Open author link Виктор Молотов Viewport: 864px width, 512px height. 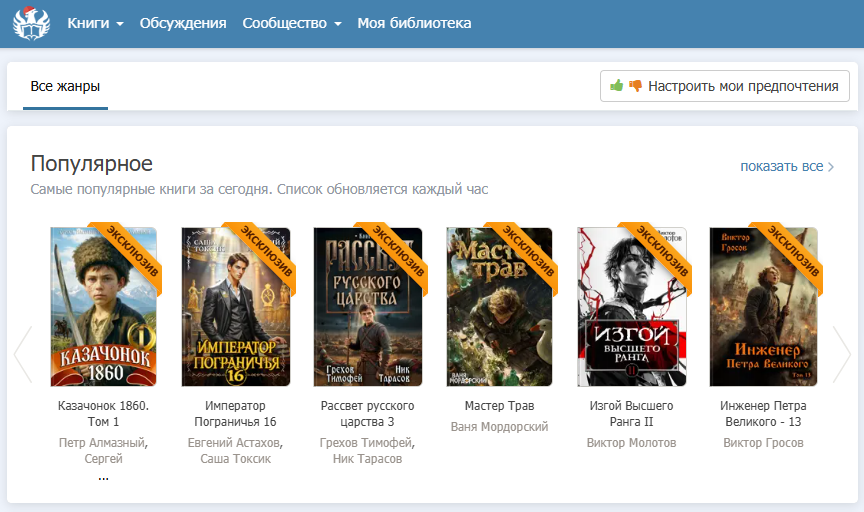(x=631, y=442)
